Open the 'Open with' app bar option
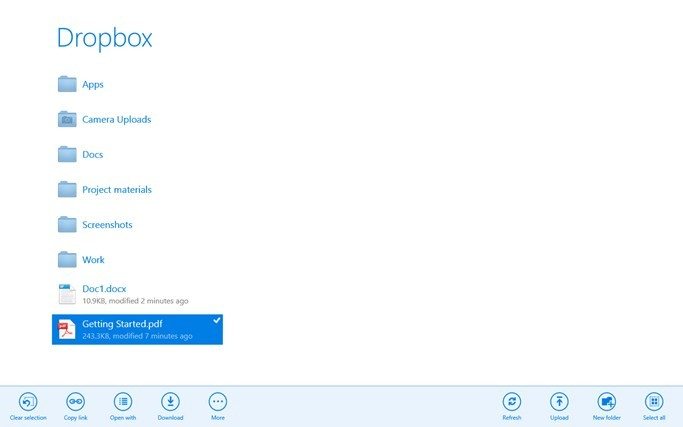The image size is (683, 427). click(123, 401)
